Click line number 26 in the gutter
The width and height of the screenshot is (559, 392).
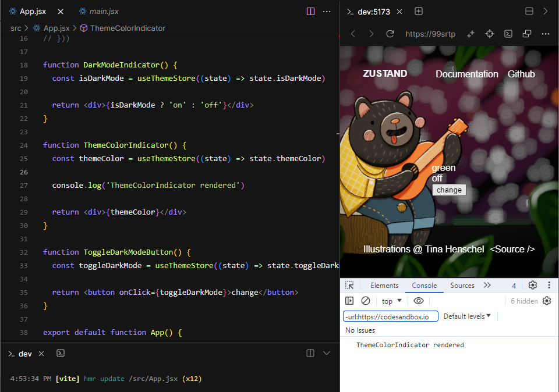pos(23,172)
